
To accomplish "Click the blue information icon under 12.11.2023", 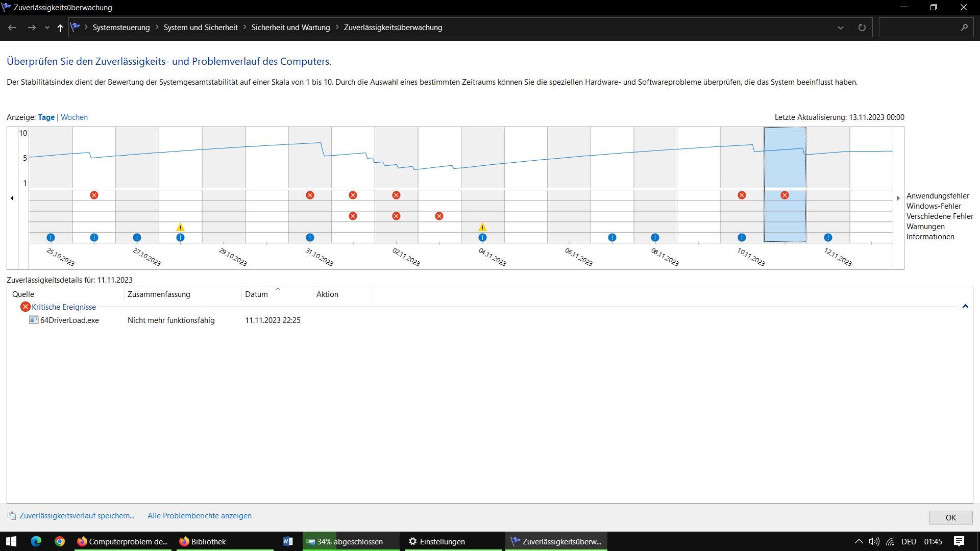I will (x=828, y=237).
